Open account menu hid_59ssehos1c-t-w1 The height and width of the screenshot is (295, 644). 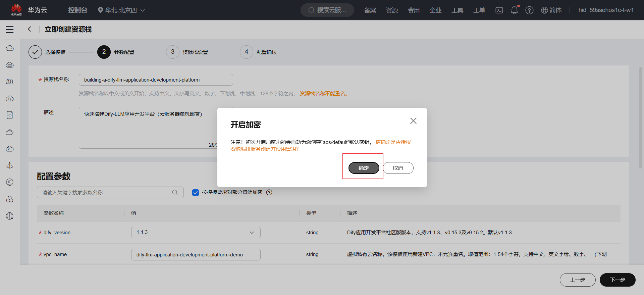click(x=606, y=10)
